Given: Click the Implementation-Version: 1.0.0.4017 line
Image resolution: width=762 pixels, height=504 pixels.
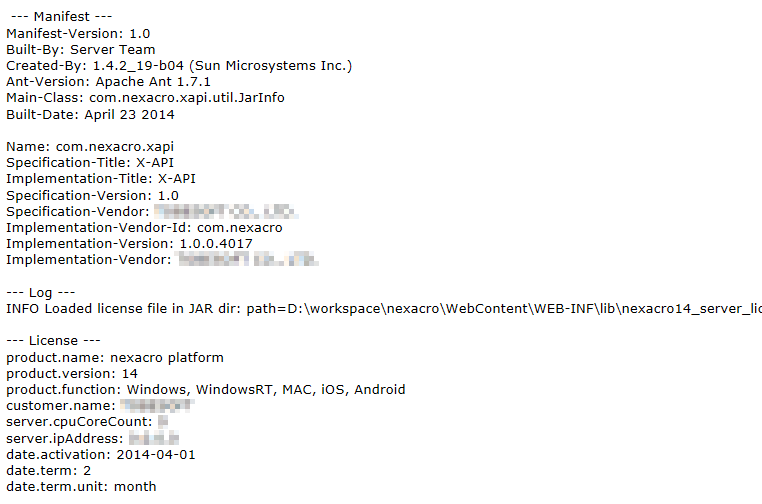Looking at the screenshot, I should pos(129,243).
